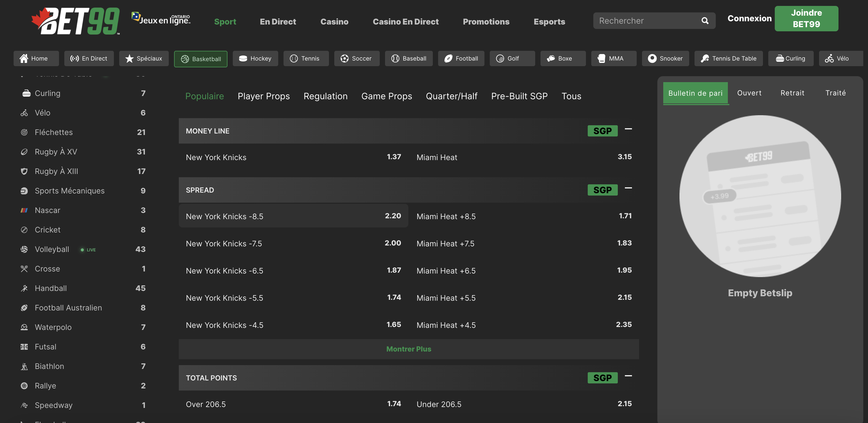Image resolution: width=868 pixels, height=423 pixels.
Task: Click the search magnifier icon
Action: [x=705, y=21]
